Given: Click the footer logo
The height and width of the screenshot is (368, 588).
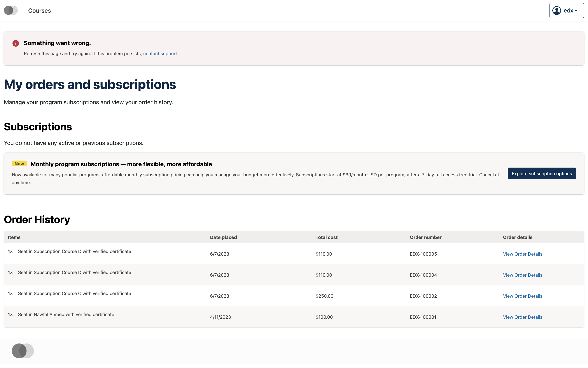Looking at the screenshot, I should tap(23, 351).
